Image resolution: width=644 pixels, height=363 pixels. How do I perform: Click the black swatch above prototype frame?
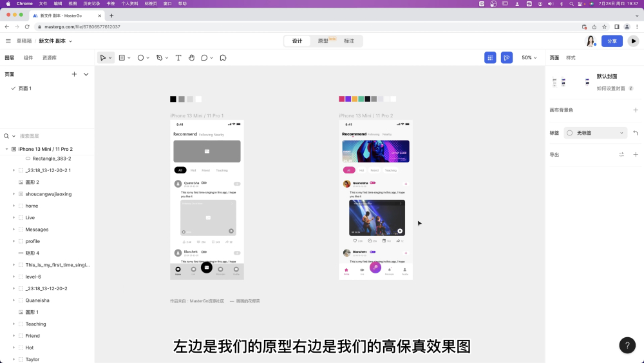[x=173, y=99]
